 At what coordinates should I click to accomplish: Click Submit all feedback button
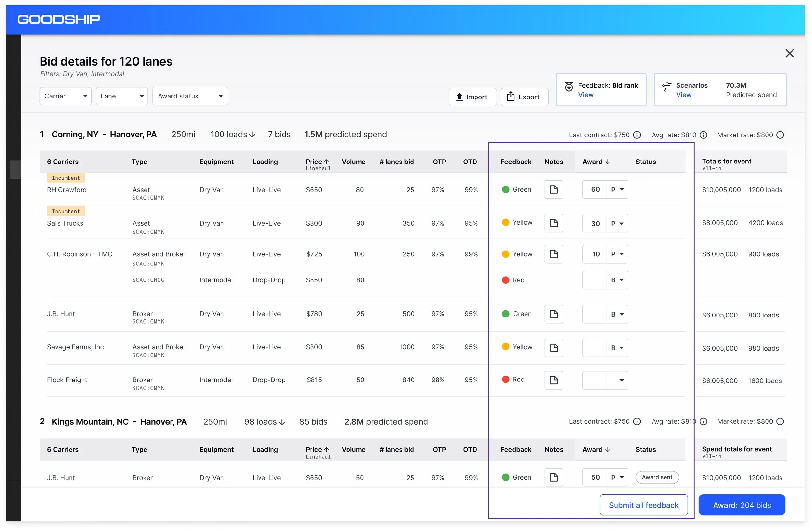(643, 505)
